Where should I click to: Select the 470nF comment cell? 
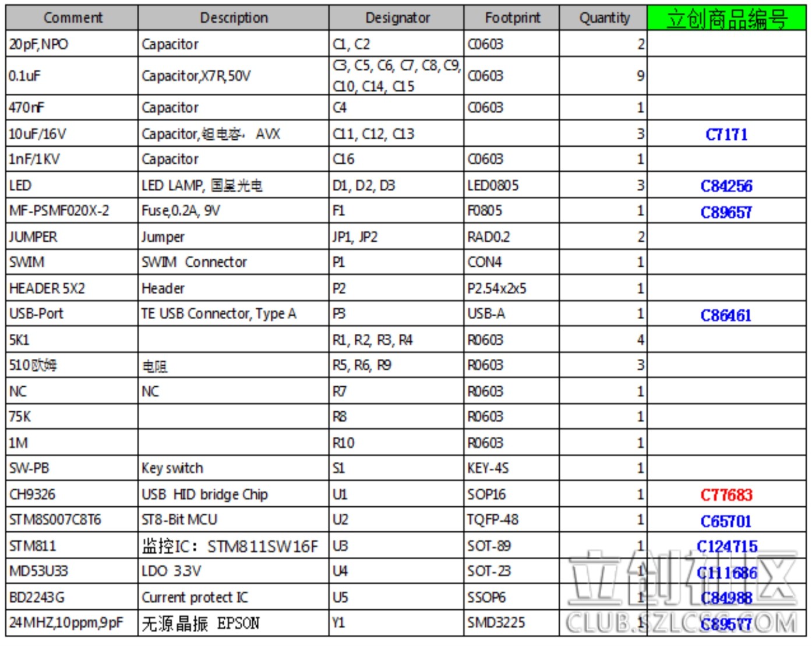click(72, 108)
